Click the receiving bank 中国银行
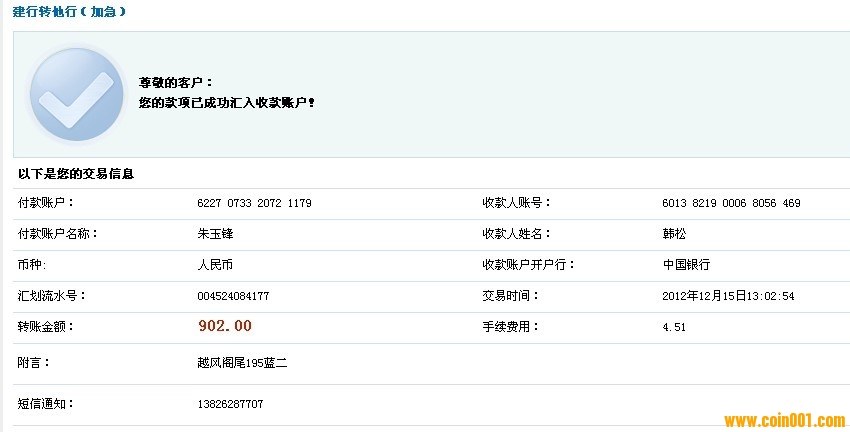The image size is (850, 432). (686, 265)
